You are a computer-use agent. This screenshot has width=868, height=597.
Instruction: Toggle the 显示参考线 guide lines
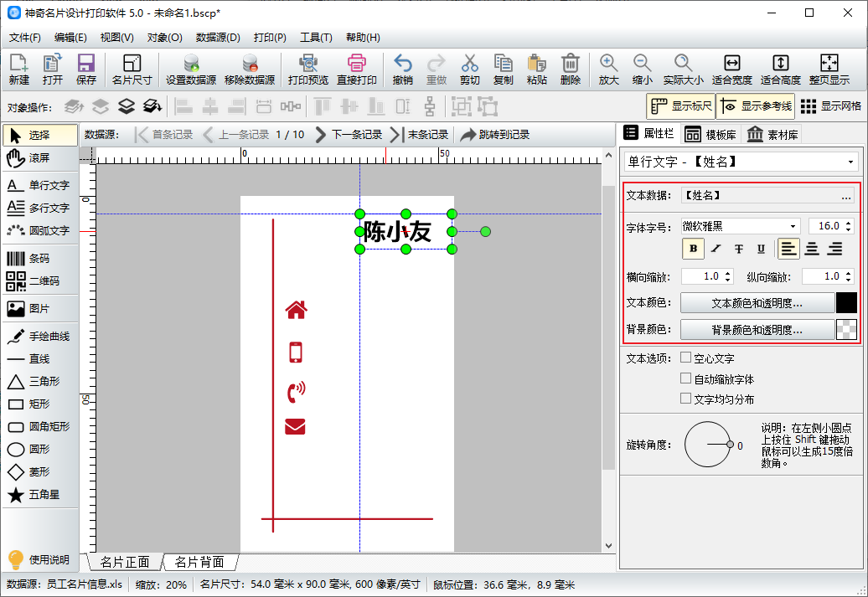tap(756, 106)
